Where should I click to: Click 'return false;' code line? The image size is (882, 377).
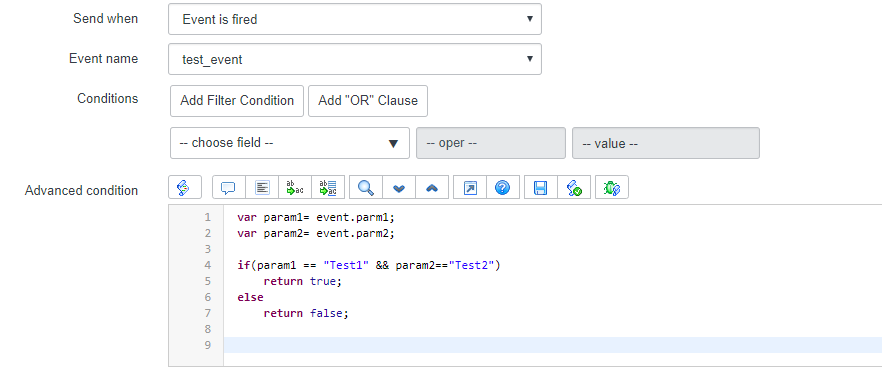307,313
